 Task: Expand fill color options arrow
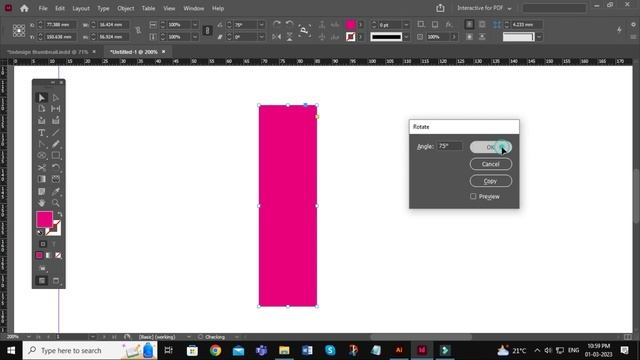point(361,24)
